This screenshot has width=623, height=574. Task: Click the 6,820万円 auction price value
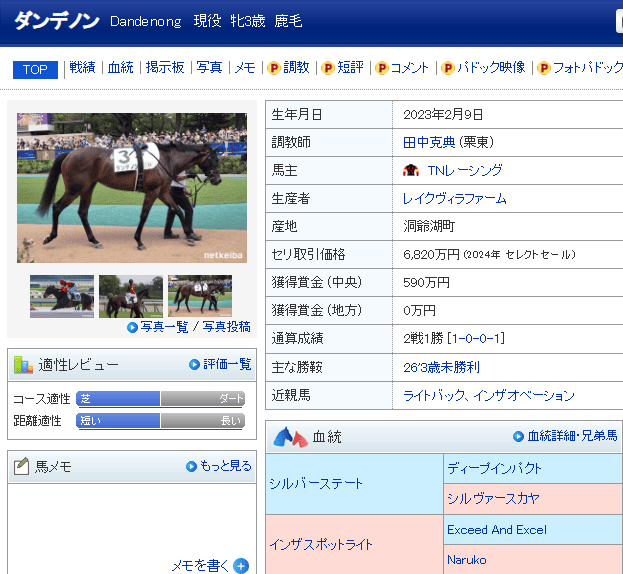click(431, 254)
